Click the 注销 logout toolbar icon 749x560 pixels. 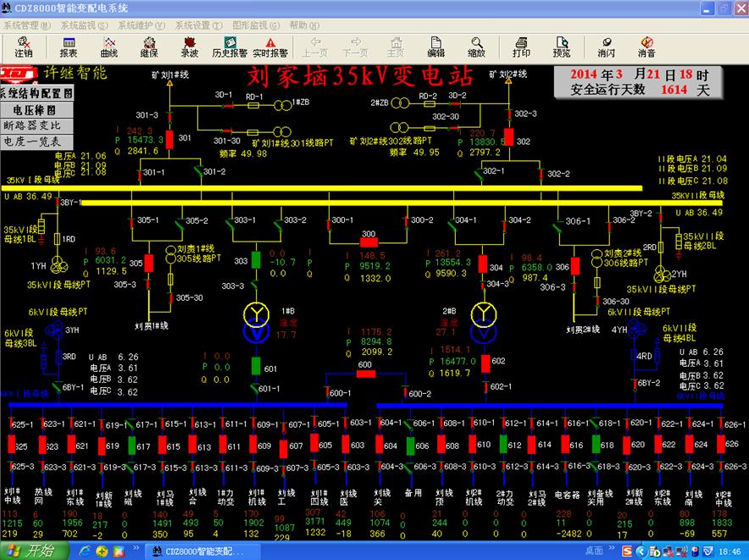[23, 47]
